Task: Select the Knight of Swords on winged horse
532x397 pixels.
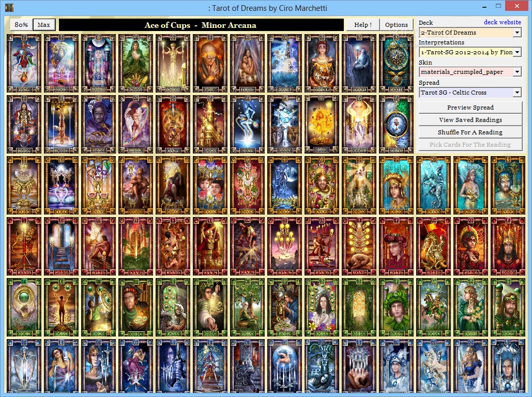Action: click(434, 367)
